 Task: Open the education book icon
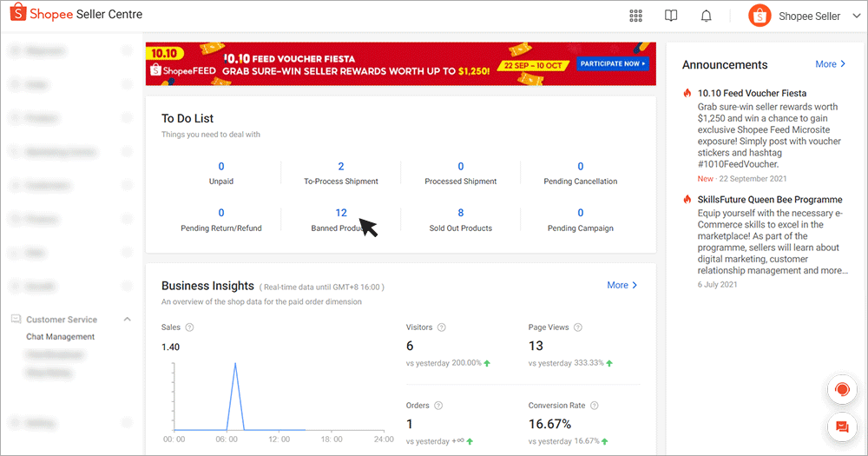671,16
